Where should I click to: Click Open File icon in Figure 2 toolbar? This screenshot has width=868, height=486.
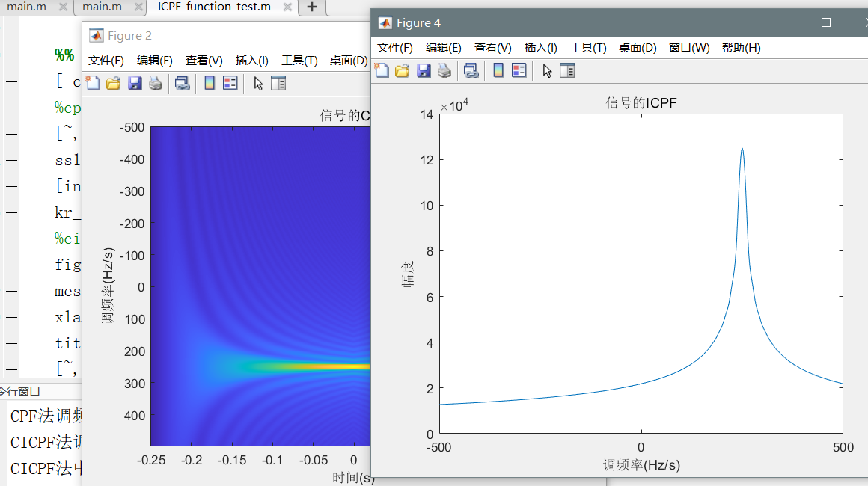114,84
